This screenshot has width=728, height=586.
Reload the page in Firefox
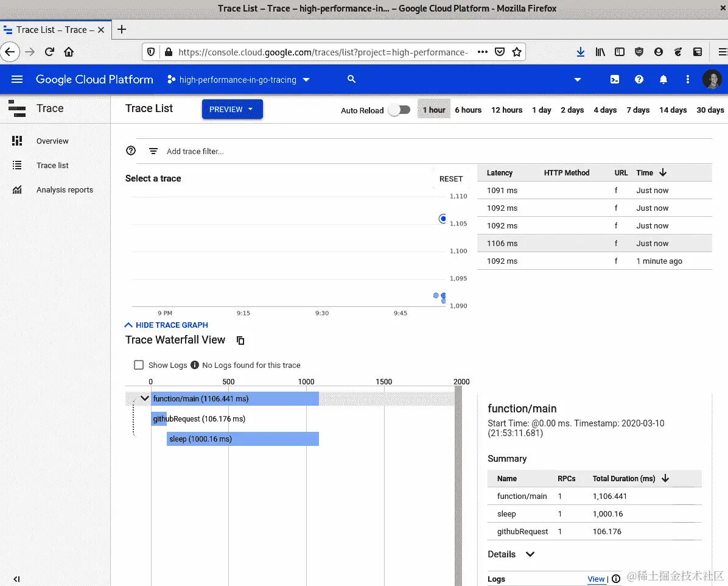coord(50,52)
